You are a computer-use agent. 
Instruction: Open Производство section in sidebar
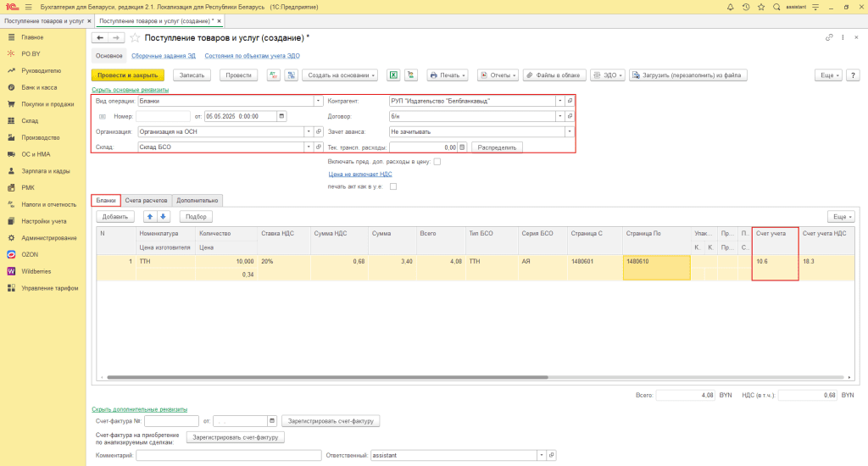(x=41, y=137)
